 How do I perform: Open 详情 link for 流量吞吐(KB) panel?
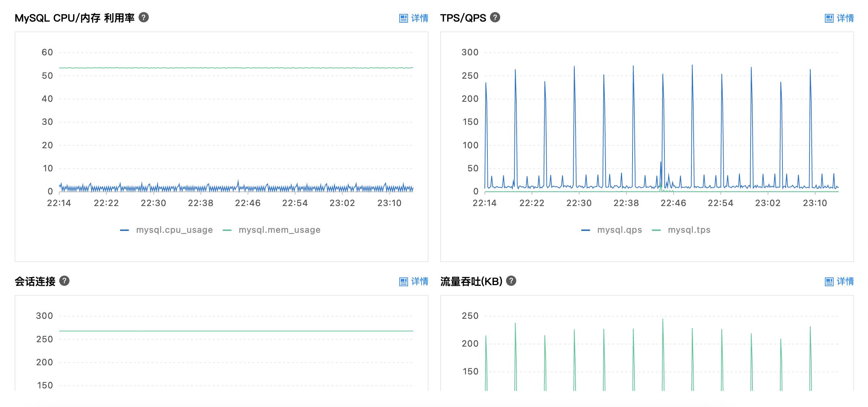(845, 281)
